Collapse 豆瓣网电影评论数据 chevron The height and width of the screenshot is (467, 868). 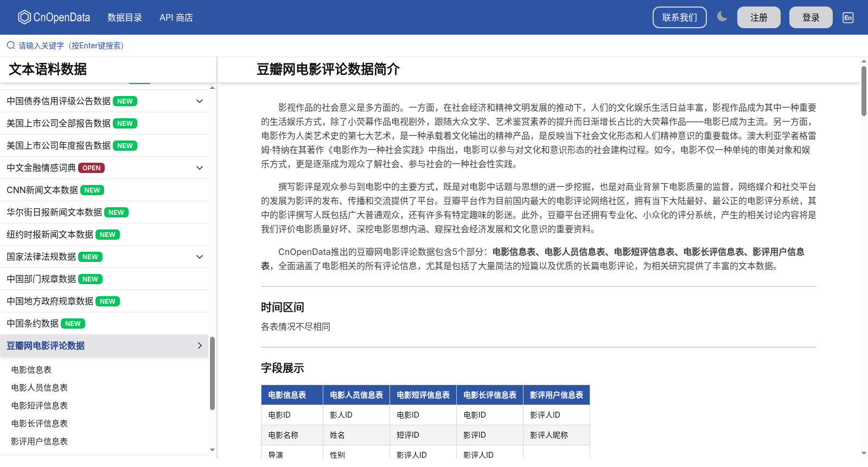tap(200, 346)
